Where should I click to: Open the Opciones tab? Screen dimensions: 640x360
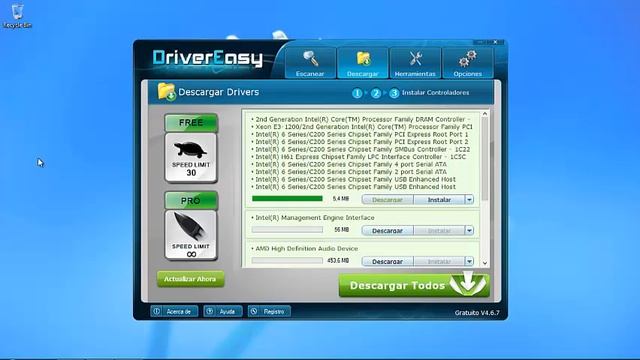pyautogui.click(x=467, y=63)
